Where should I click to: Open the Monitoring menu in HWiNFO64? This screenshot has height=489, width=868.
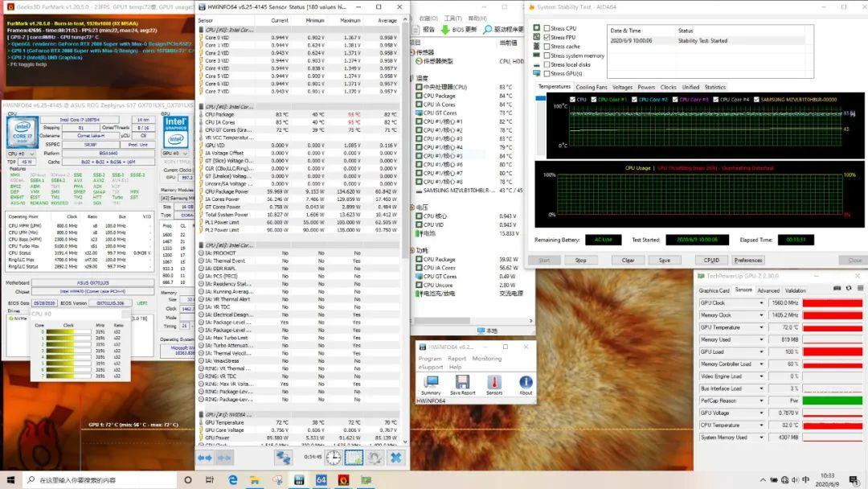tap(487, 359)
